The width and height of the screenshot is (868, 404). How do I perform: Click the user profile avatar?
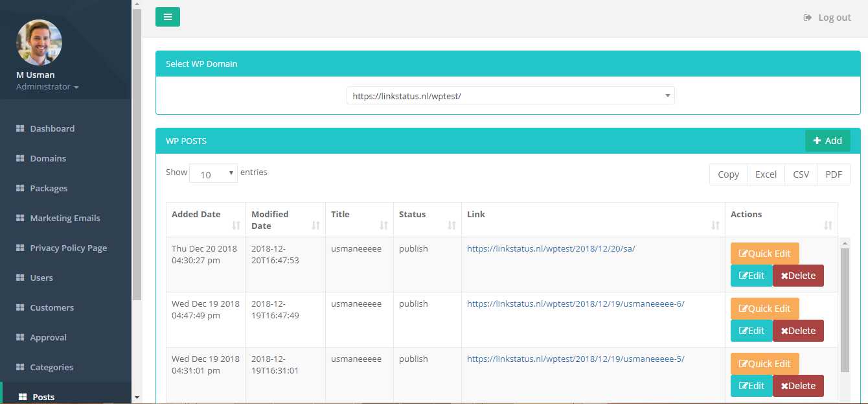(x=39, y=42)
